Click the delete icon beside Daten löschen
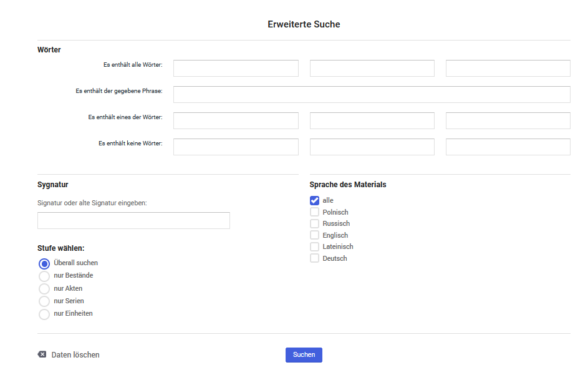This screenshot has width=588, height=370. pyautogui.click(x=42, y=354)
